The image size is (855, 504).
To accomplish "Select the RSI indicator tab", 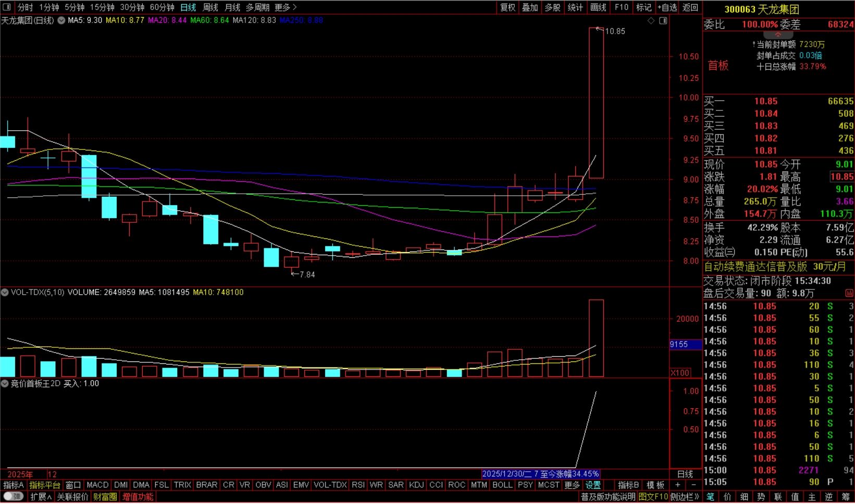I will tap(358, 485).
